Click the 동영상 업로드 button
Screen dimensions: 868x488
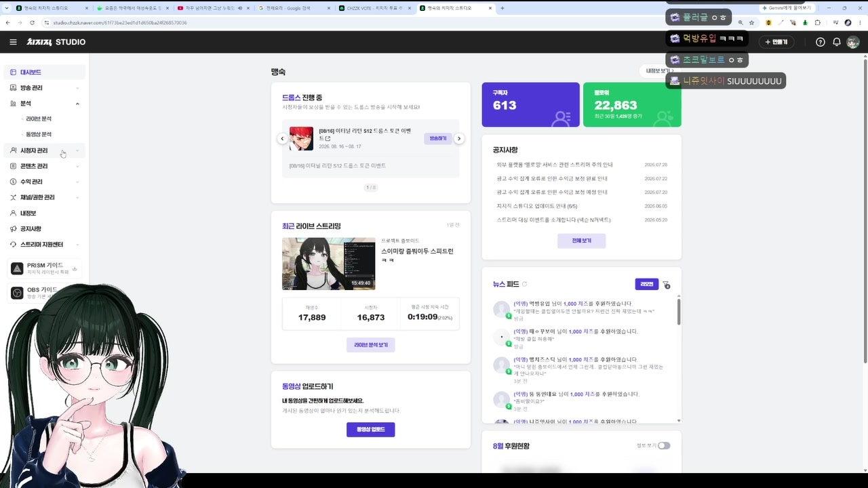click(370, 430)
